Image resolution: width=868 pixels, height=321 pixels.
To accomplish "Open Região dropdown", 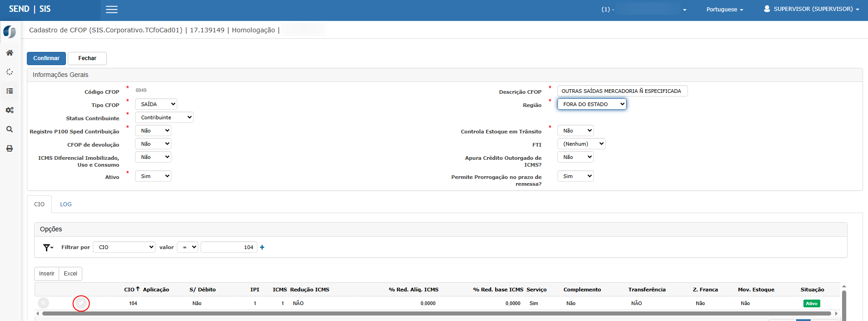I will click(x=592, y=104).
